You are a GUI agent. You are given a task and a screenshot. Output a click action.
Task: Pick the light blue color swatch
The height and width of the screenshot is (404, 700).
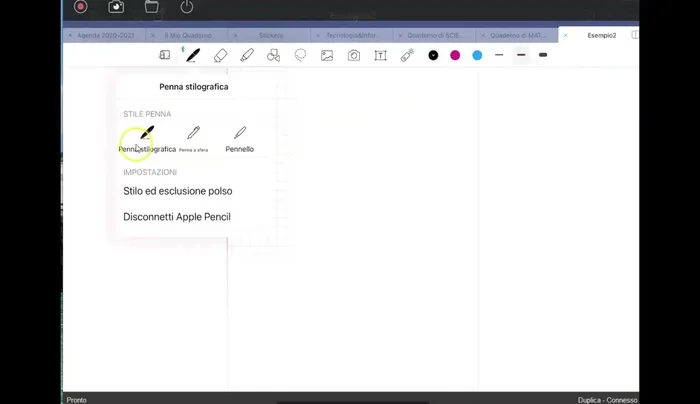click(477, 55)
